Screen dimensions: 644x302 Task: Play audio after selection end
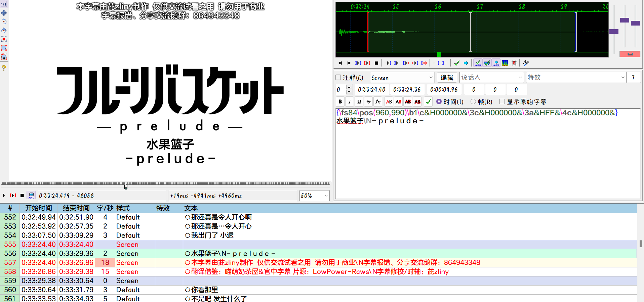click(397, 63)
